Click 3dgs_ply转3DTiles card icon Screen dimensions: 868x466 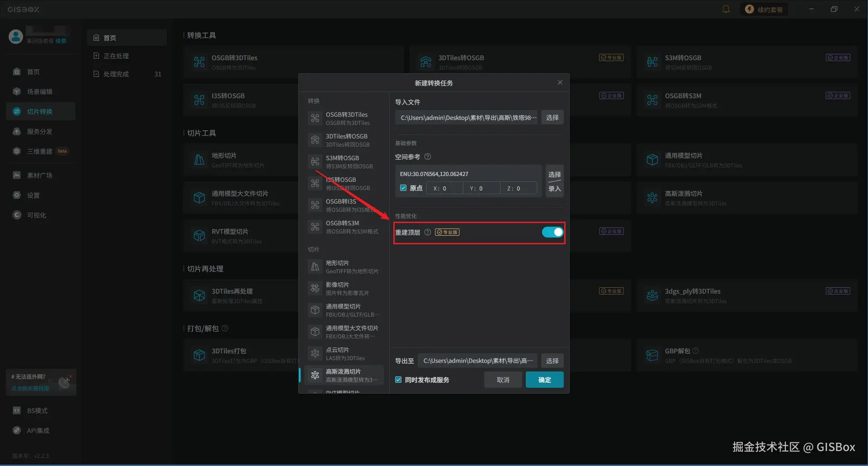tap(652, 295)
